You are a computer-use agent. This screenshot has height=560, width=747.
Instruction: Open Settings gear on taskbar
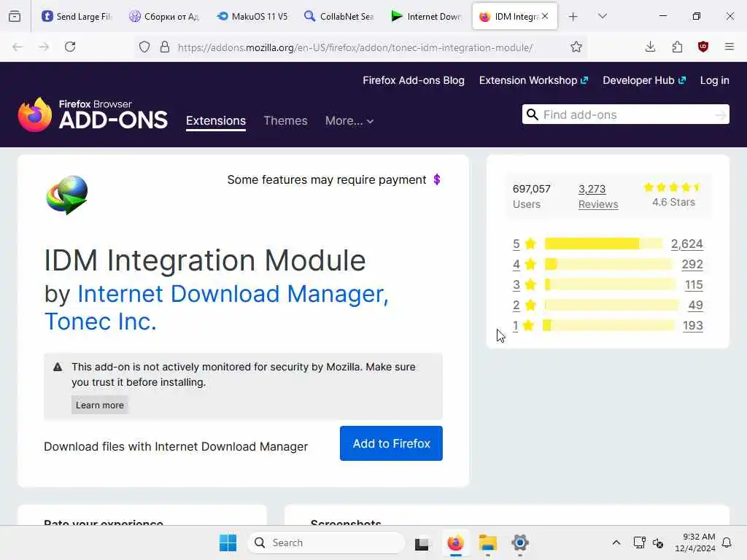[519, 542]
